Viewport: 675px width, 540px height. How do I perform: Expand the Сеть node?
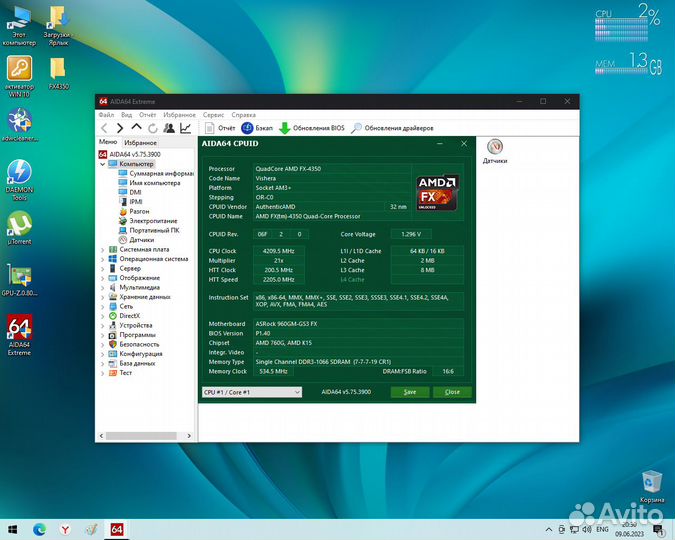pyautogui.click(x=102, y=307)
